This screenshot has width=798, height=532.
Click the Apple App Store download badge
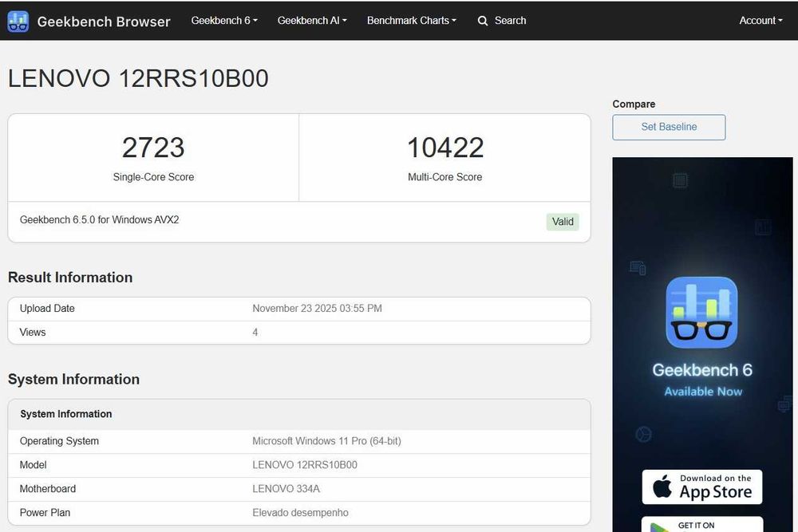pyautogui.click(x=701, y=487)
